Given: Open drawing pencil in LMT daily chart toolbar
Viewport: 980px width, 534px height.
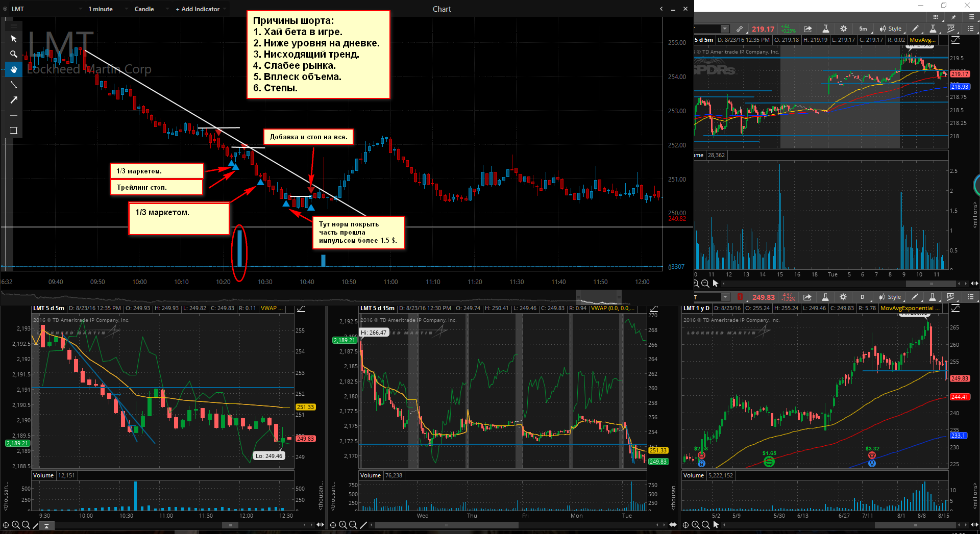Looking at the screenshot, I should [x=915, y=297].
